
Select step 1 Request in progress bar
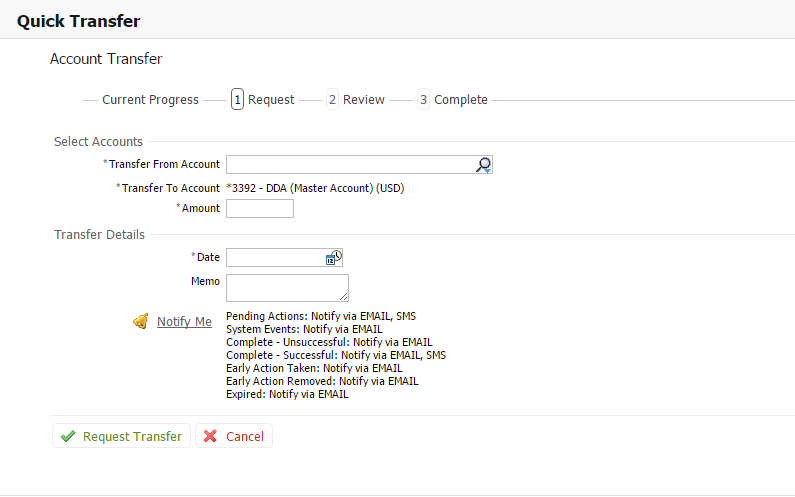coord(263,100)
